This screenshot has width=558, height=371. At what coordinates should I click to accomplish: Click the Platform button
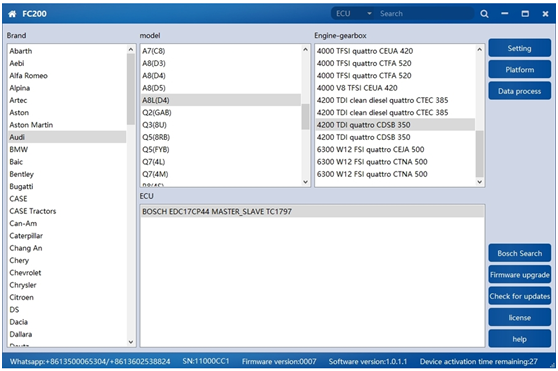[x=520, y=70]
